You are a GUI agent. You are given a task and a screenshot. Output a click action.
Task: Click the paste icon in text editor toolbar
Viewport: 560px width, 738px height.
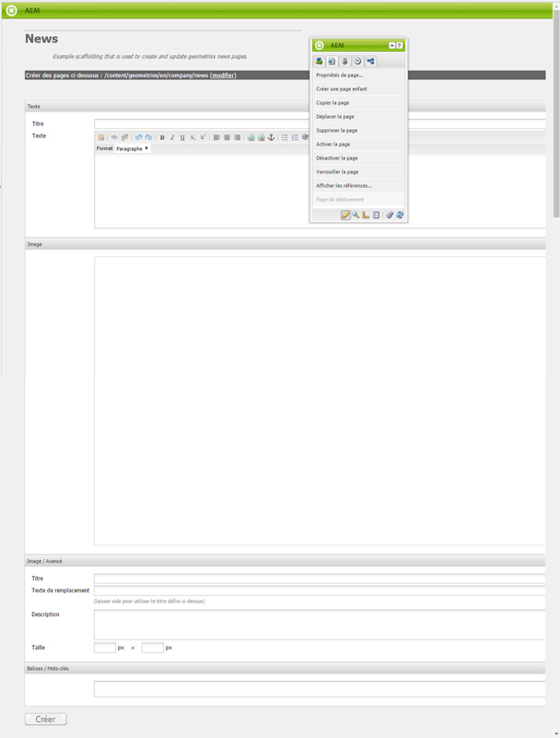(x=100, y=137)
